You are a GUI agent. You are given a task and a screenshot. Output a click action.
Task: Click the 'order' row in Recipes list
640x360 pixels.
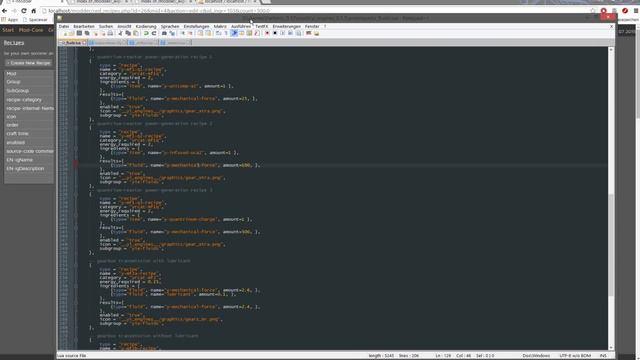pyautogui.click(x=29, y=125)
